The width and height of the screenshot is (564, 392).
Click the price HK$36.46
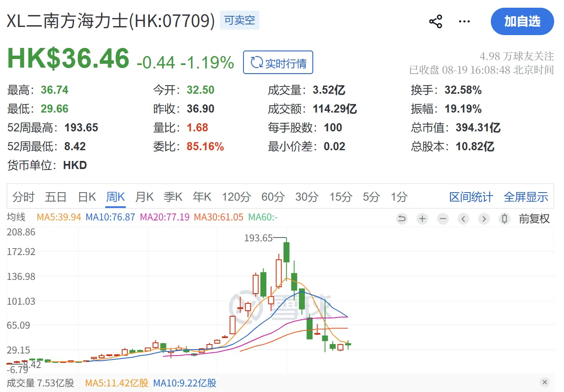pyautogui.click(x=68, y=58)
